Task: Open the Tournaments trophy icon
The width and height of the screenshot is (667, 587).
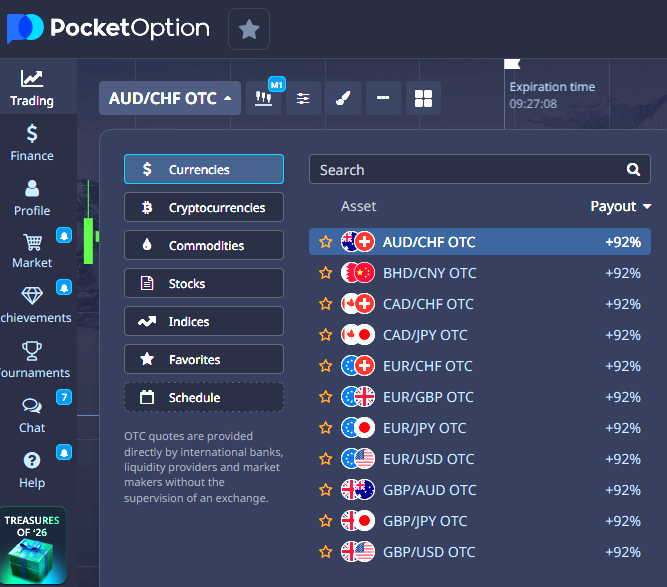Action: pyautogui.click(x=32, y=351)
